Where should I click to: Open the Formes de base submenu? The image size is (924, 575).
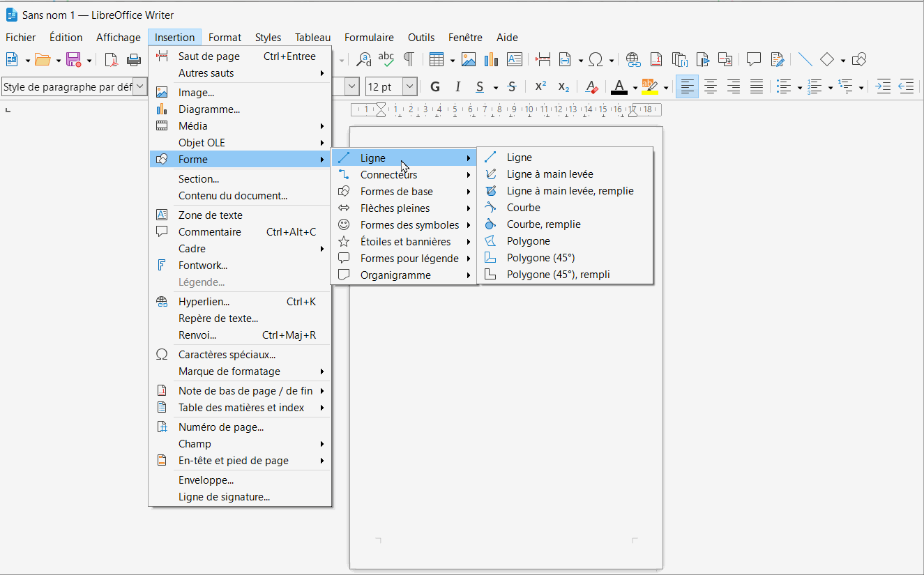(404, 192)
